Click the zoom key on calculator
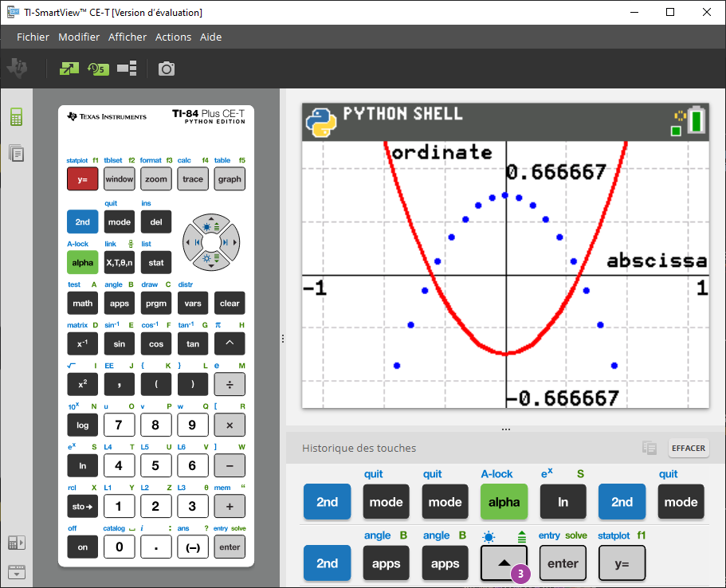The height and width of the screenshot is (588, 726). coord(156,179)
